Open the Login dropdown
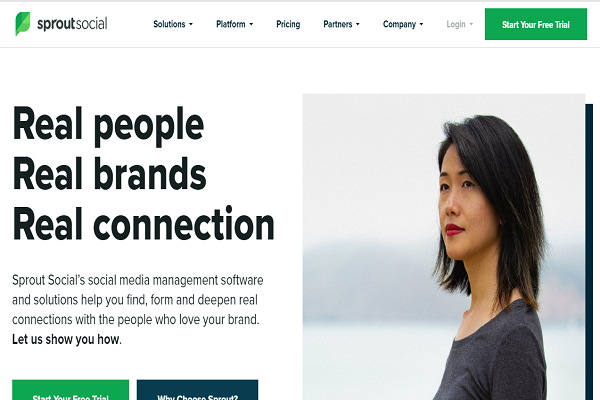 460,24
